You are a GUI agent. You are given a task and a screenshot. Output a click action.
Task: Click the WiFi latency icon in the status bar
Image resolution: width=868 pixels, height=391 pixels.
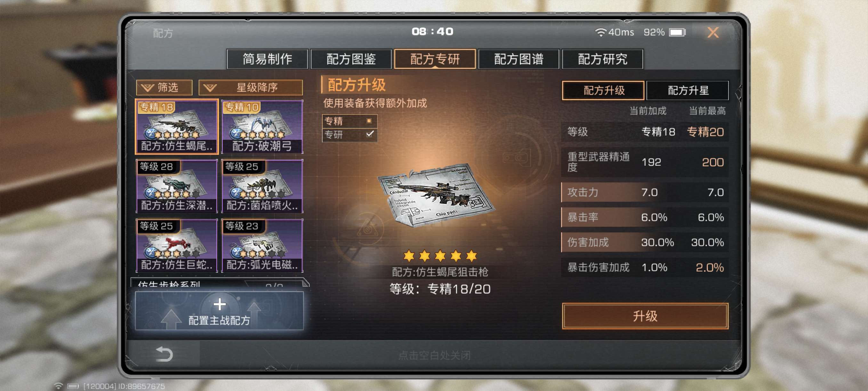tap(600, 32)
